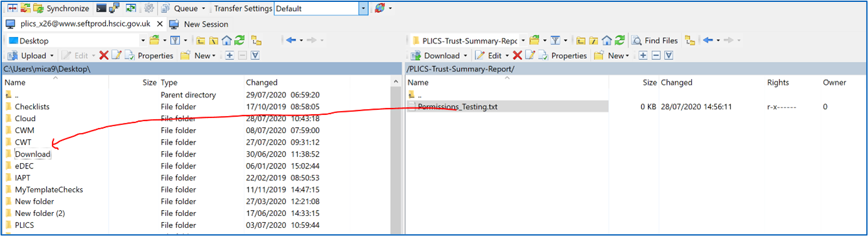
Task: Refresh the local panel with green arrows icon
Action: [239, 41]
